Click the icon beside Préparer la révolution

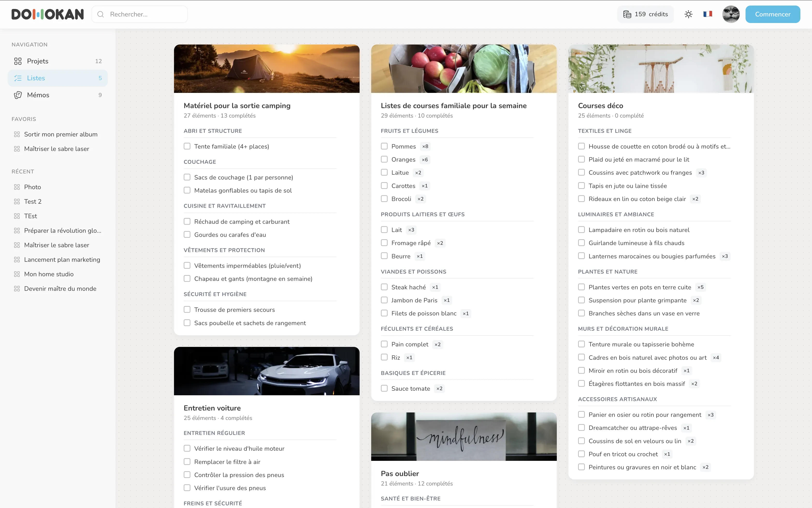click(17, 231)
